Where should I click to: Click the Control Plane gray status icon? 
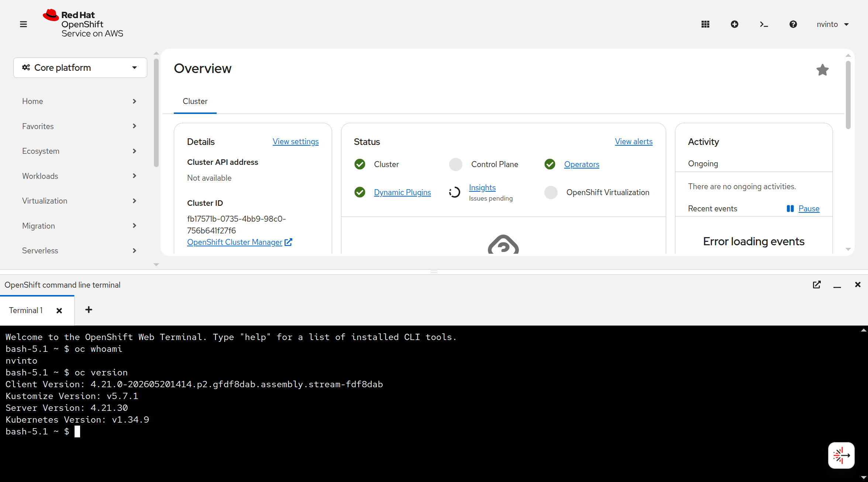click(x=456, y=164)
